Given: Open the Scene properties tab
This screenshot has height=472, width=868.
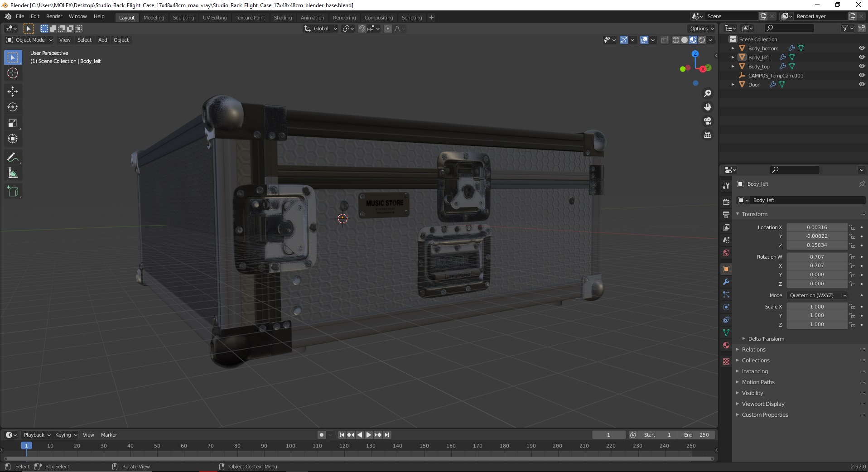Looking at the screenshot, I should [726, 240].
